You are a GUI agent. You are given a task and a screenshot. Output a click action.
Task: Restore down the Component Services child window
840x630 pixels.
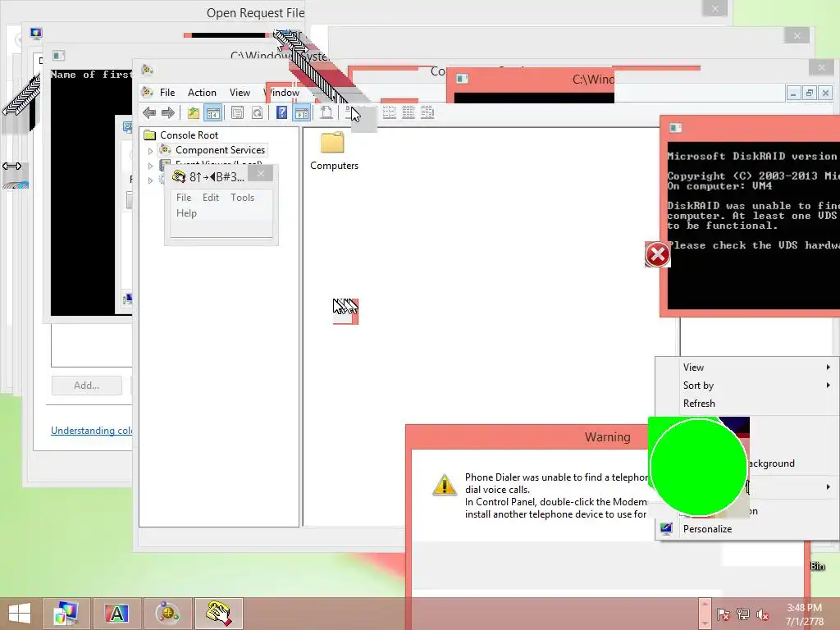pos(810,93)
